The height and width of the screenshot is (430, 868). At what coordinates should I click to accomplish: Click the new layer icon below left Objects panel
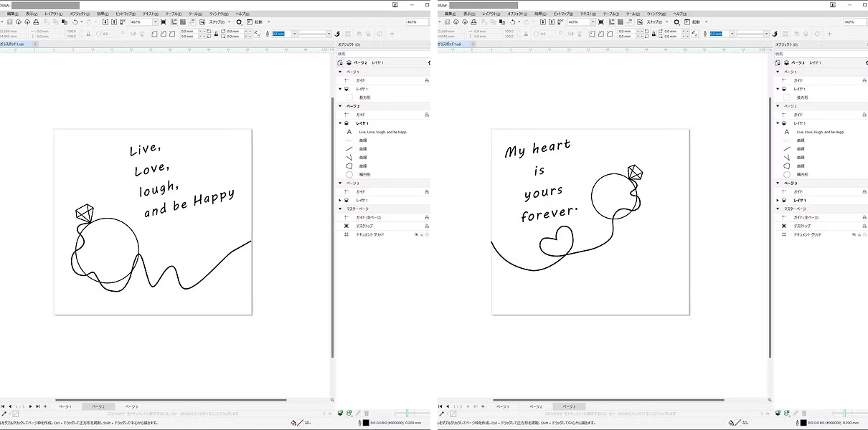pos(340,414)
